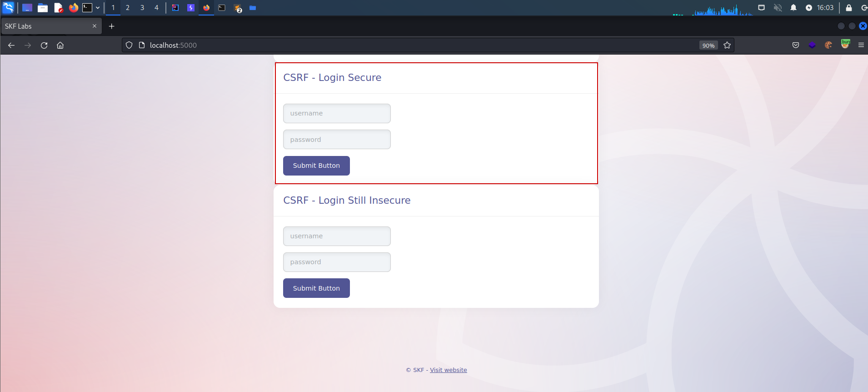Screen dimensions: 868x392
Task: Click the notifications bell in system tray
Action: tap(793, 8)
